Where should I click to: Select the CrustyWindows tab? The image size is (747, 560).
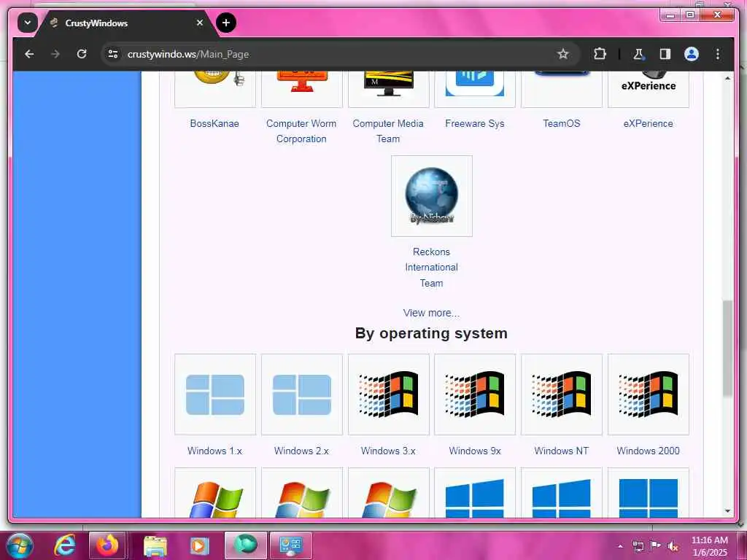126,23
